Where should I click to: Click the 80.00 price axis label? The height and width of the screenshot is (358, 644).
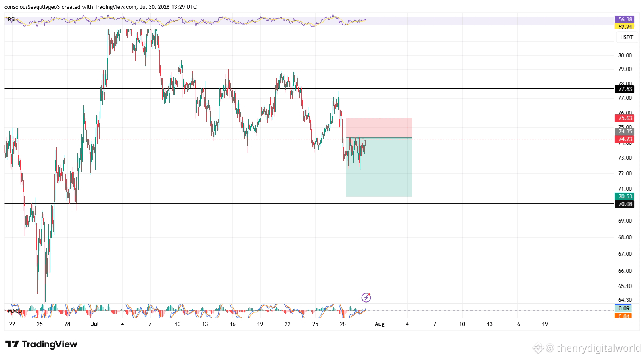click(x=625, y=55)
